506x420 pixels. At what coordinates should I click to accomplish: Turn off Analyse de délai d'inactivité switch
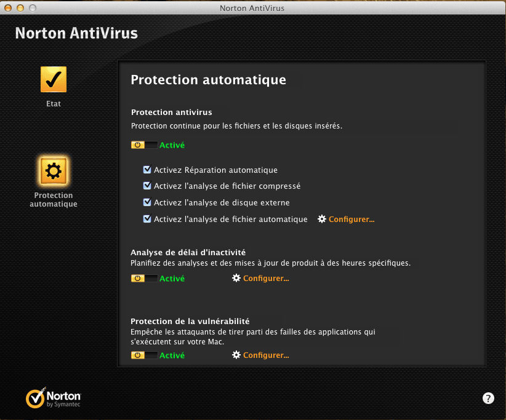click(x=144, y=279)
